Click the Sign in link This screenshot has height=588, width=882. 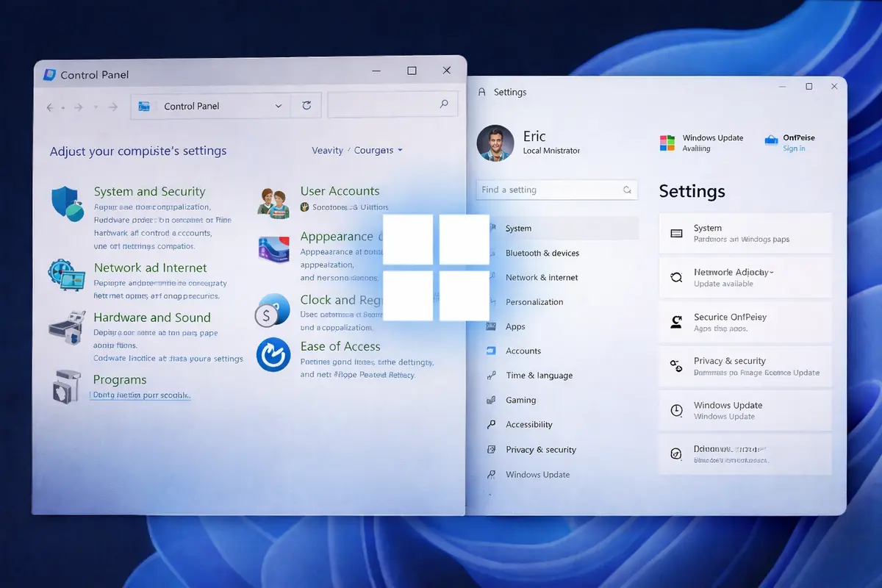[794, 148]
